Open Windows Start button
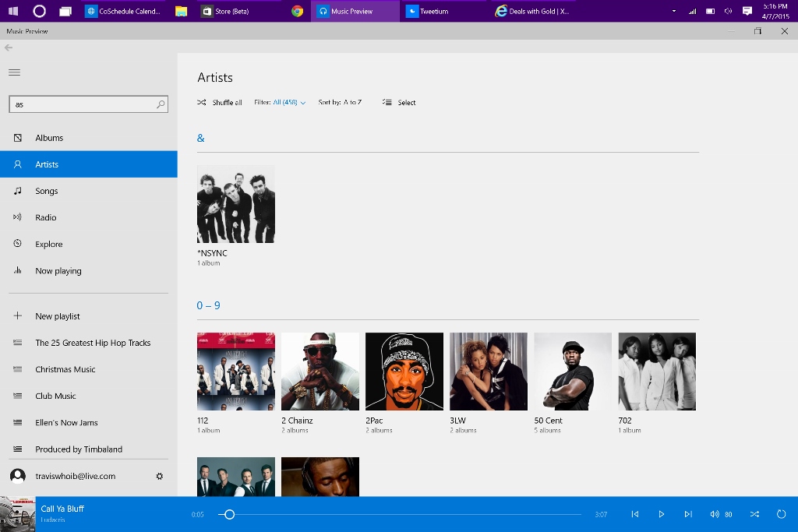Screen dimensions: 798x532 [12, 11]
